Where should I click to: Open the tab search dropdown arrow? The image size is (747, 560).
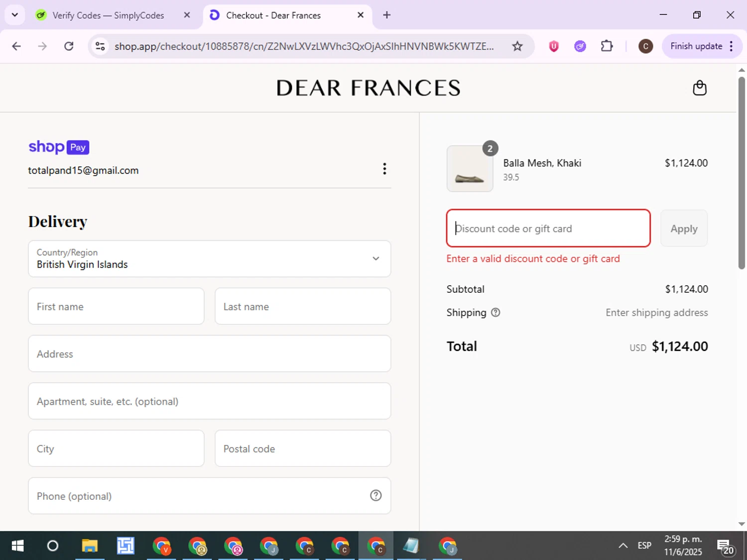(15, 15)
